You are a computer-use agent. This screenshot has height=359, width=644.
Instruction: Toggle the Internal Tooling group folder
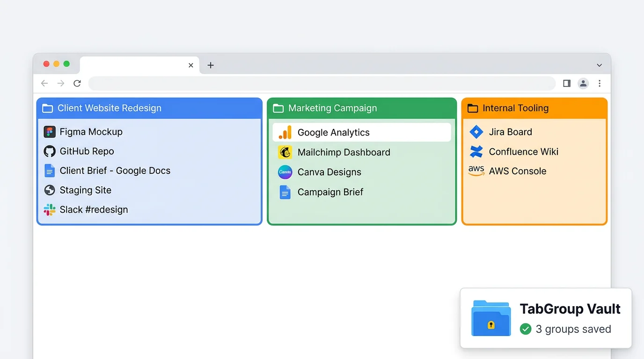(x=473, y=108)
